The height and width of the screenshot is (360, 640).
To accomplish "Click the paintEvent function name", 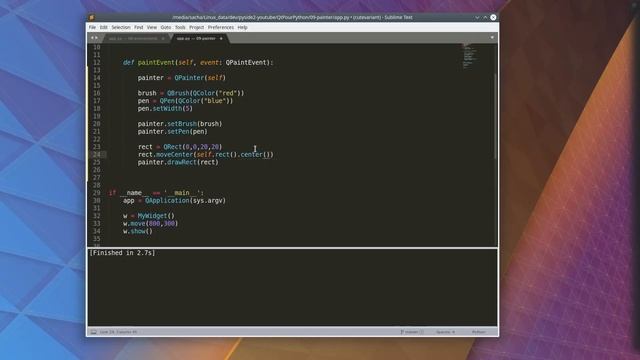I will point(156,62).
